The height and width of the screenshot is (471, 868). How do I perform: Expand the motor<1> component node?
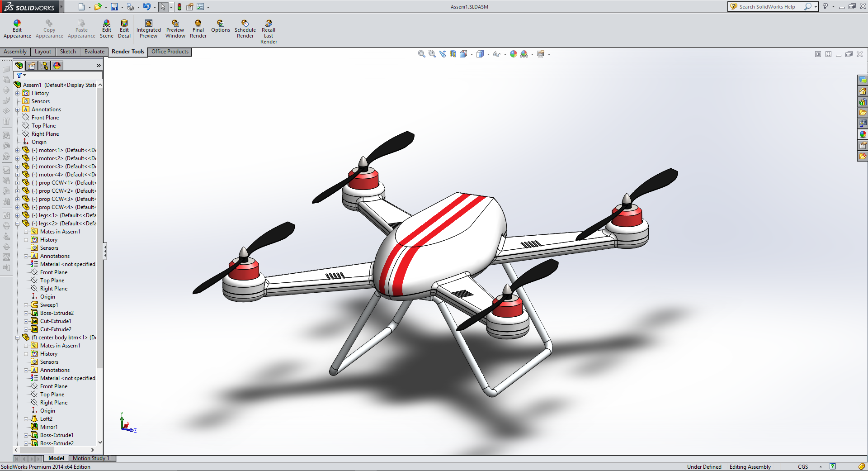(x=18, y=150)
